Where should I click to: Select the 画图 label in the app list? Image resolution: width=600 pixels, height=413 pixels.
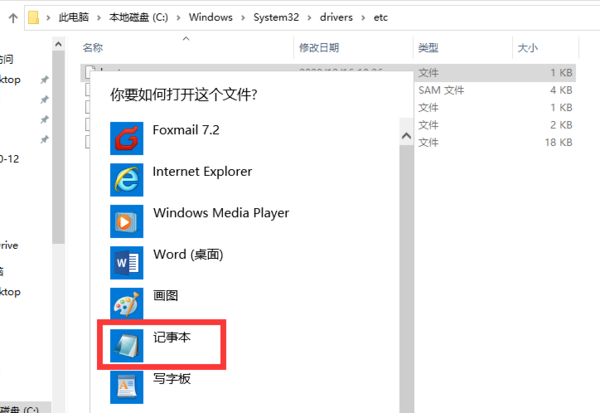(166, 295)
